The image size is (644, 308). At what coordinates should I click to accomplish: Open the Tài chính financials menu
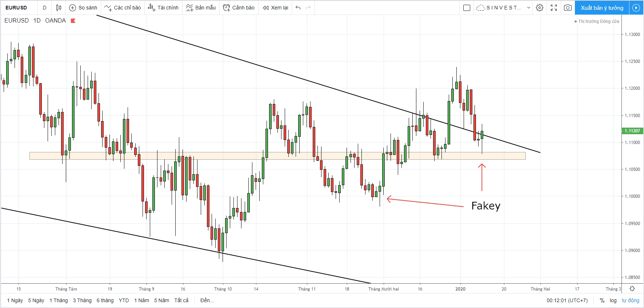pos(163,8)
